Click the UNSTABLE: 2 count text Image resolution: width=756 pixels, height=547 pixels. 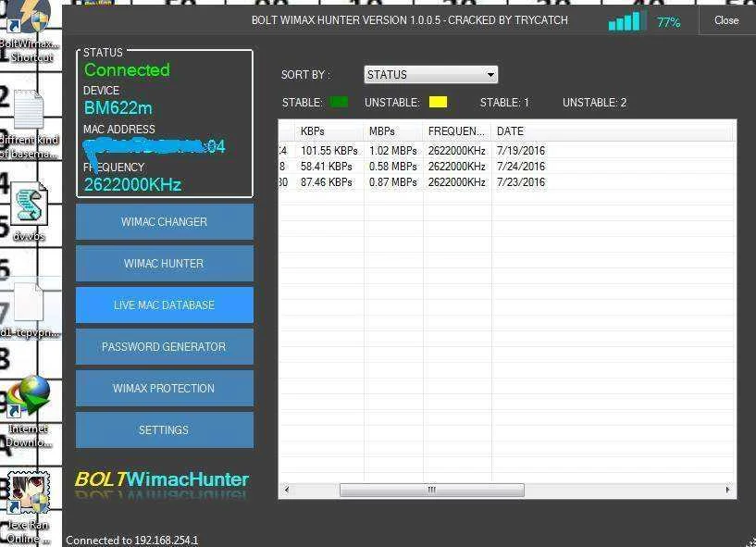pos(594,102)
